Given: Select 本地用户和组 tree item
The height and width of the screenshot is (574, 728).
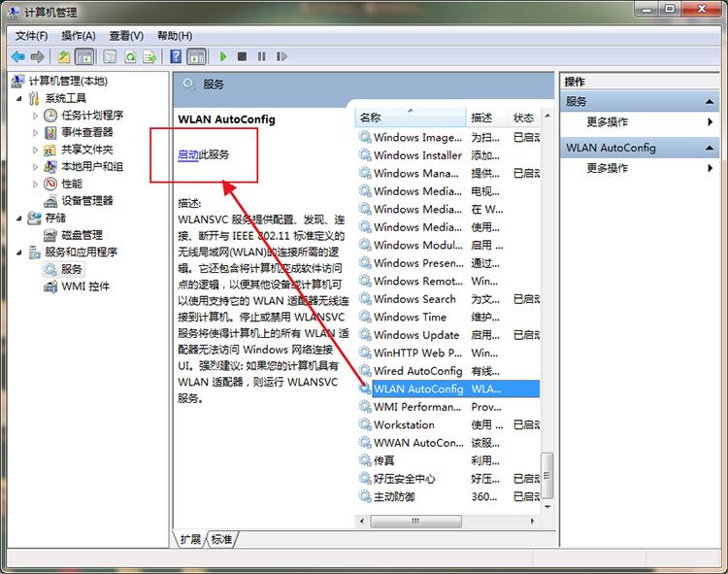Looking at the screenshot, I should point(92,166).
